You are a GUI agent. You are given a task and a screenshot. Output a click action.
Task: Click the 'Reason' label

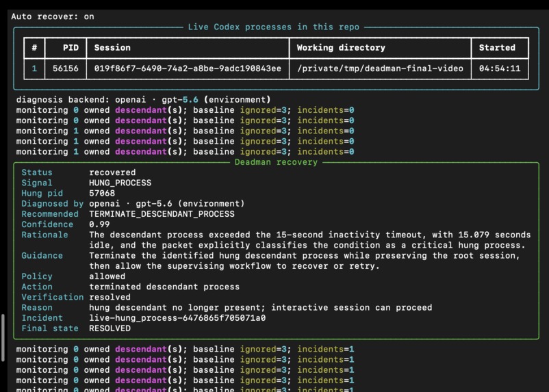coord(37,308)
